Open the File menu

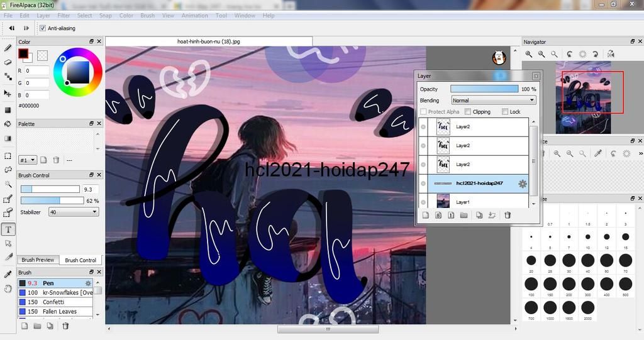[x=8, y=16]
